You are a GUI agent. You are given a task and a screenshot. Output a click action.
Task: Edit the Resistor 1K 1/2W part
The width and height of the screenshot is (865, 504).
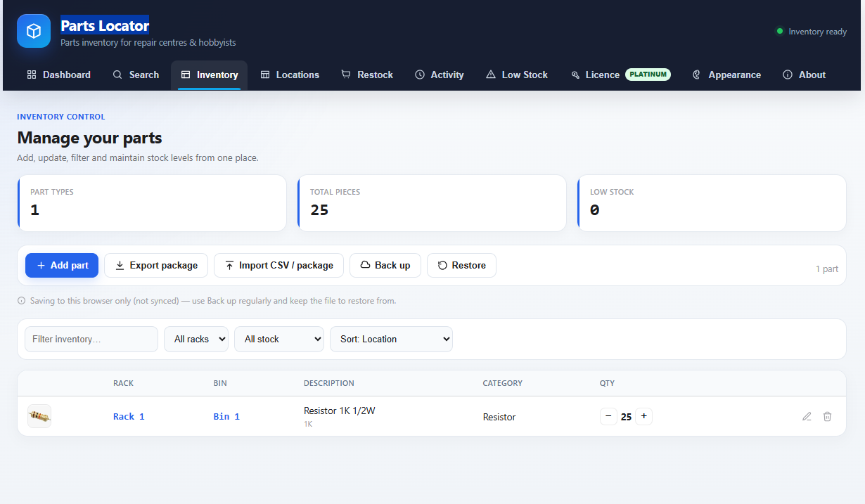pyautogui.click(x=807, y=416)
